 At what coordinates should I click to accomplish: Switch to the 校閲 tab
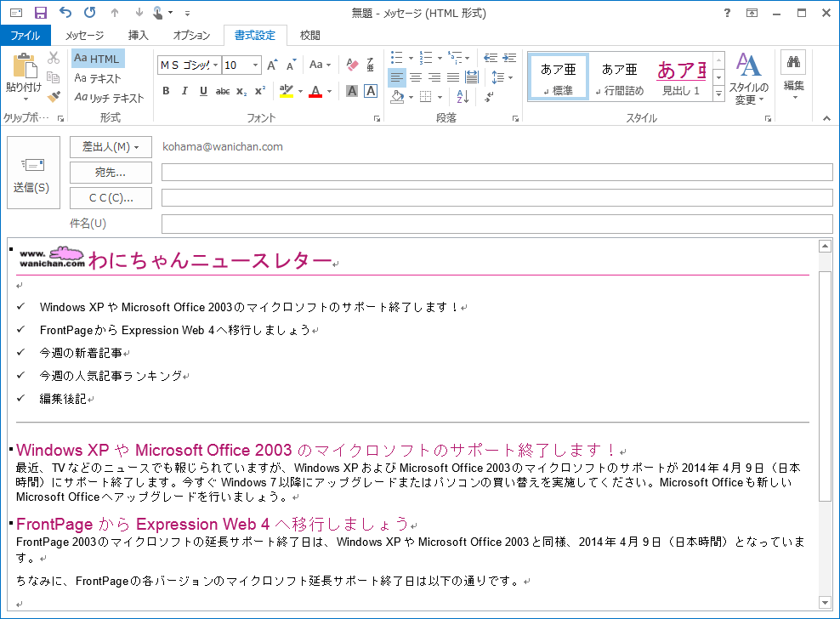point(310,36)
